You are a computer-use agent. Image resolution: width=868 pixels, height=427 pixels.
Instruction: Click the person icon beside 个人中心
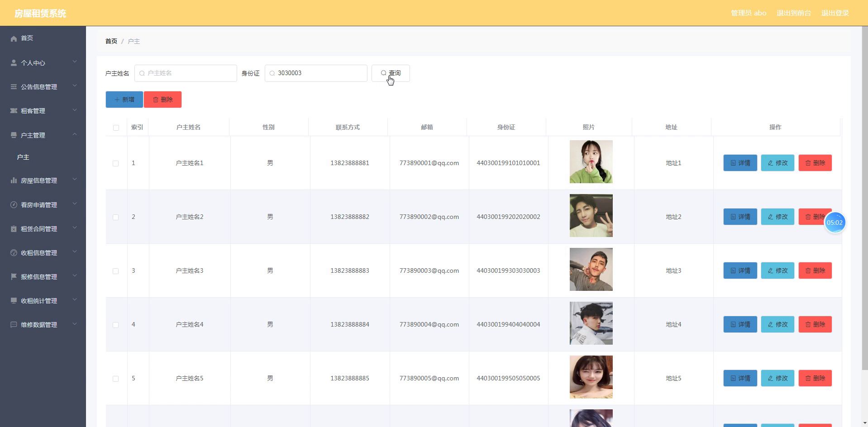click(14, 63)
